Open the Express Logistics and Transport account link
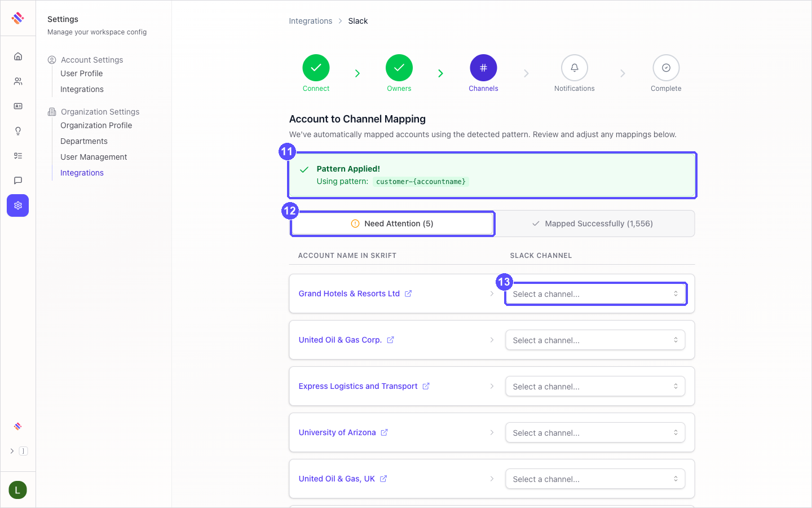Image resolution: width=812 pixels, height=508 pixels. pos(358,386)
